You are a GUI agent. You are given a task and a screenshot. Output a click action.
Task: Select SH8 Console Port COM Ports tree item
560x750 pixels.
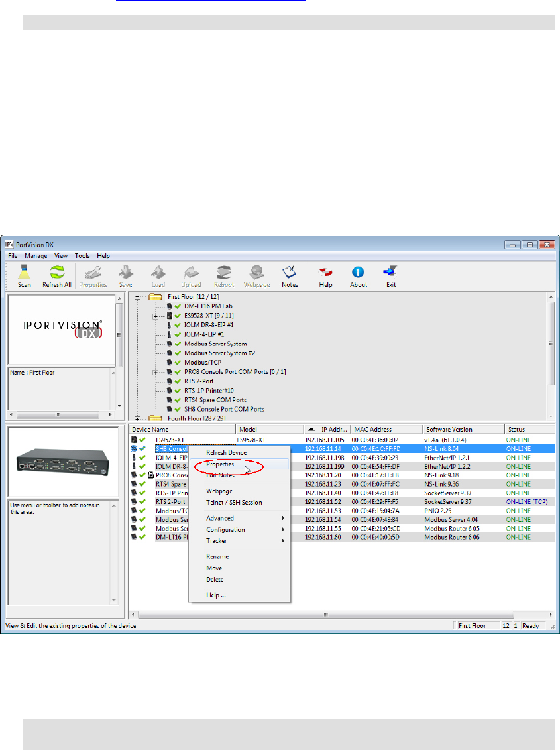point(224,409)
